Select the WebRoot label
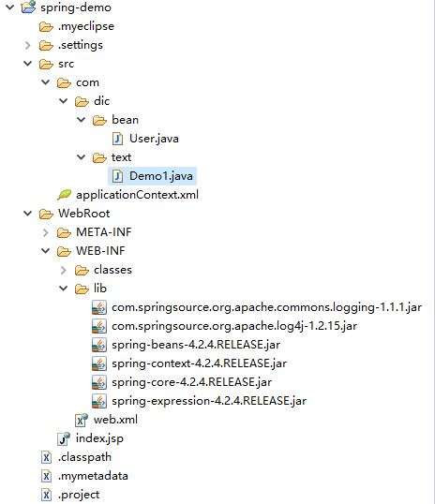This screenshot has width=435, height=504. coord(84,214)
